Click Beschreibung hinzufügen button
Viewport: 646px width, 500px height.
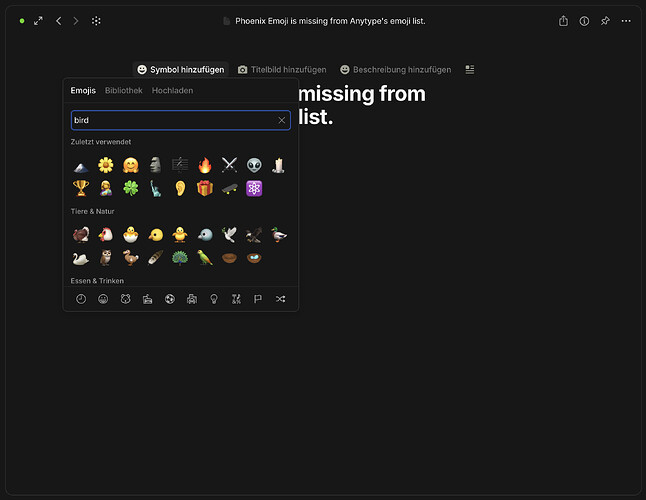tap(396, 70)
